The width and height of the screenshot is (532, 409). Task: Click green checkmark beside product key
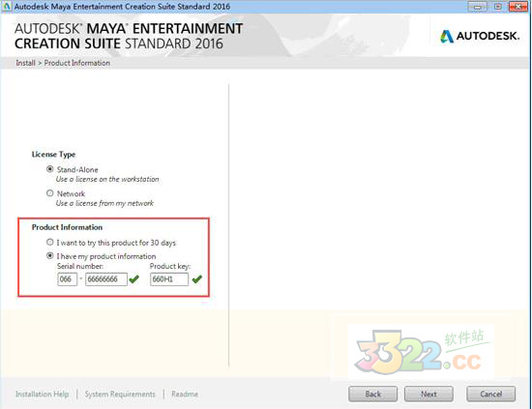196,279
